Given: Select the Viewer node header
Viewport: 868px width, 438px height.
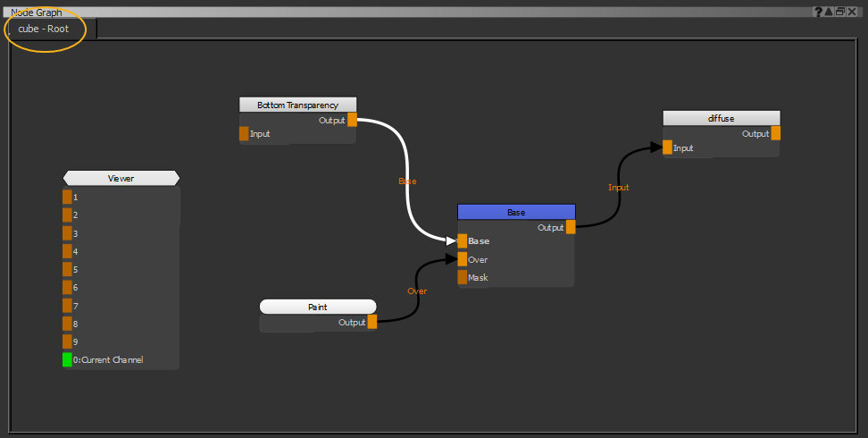Looking at the screenshot, I should coord(121,178).
